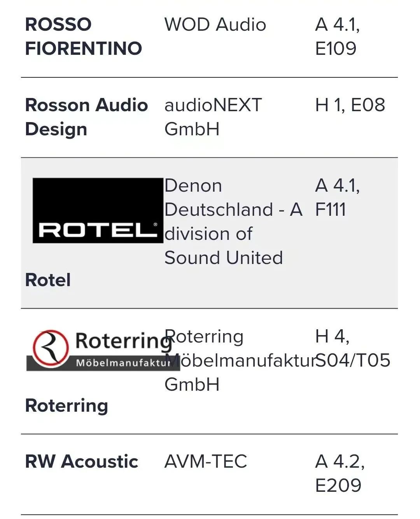This screenshot has width=420, height=519.
Task: Select the WOD Audio exhibitor name
Action: [x=215, y=24]
